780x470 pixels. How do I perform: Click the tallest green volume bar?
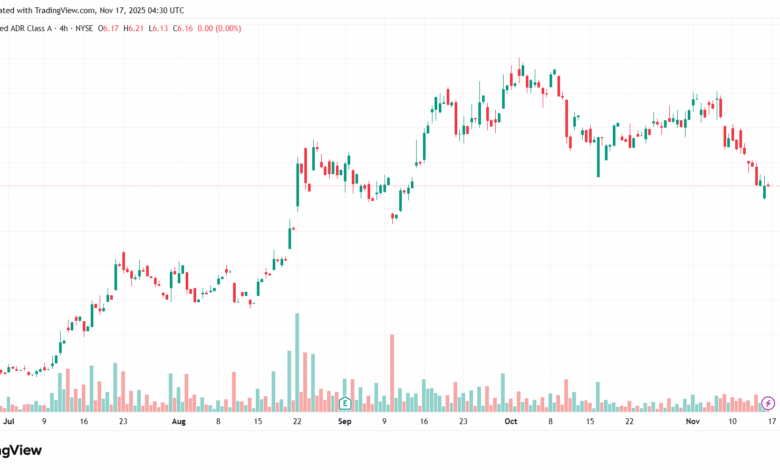click(296, 362)
